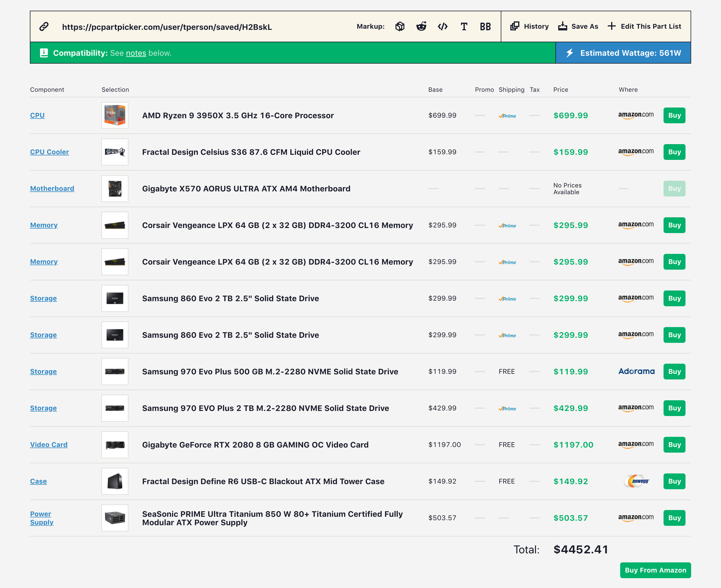Click the $149.92 green case price
The image size is (721, 588).
571,481
